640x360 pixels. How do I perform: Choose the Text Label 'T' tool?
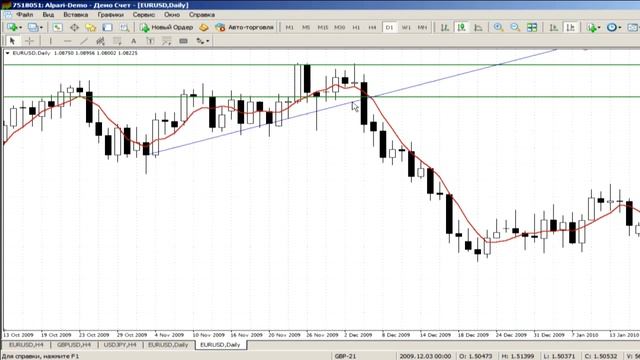click(150, 41)
